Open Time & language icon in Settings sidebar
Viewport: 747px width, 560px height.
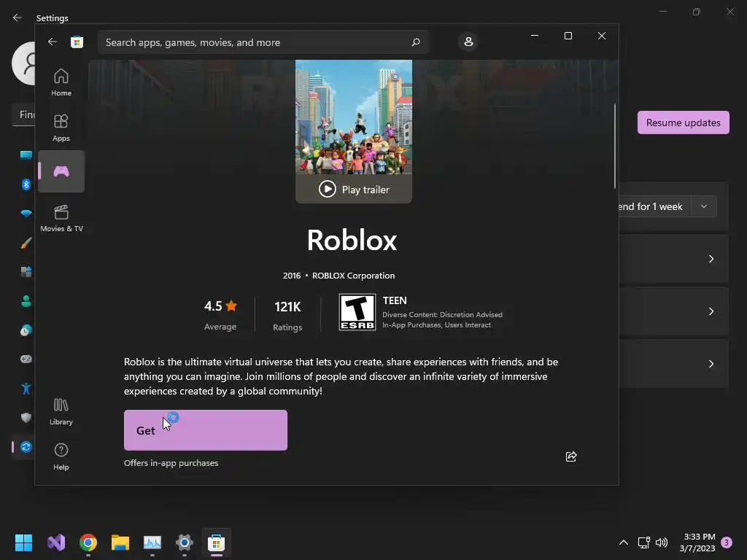click(x=26, y=330)
